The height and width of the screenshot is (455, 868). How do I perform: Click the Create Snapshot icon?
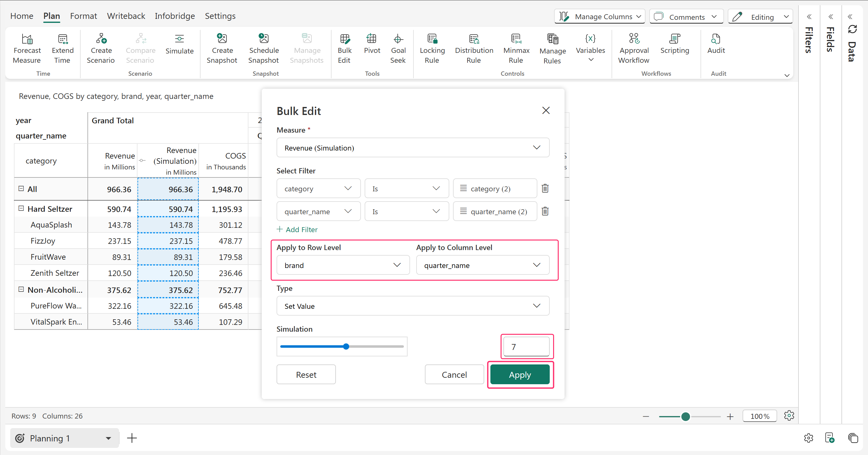[x=222, y=39]
